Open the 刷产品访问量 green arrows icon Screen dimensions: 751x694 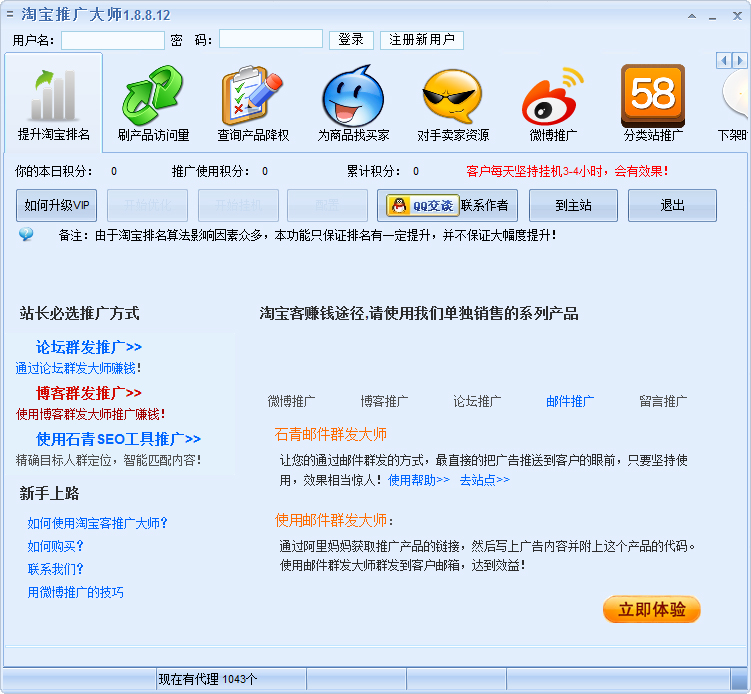click(153, 96)
